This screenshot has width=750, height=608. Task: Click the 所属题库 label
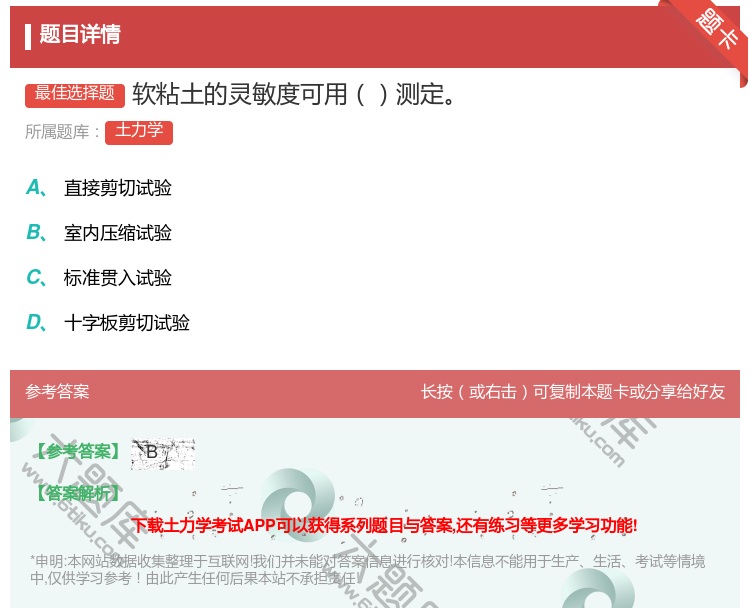click(62, 132)
